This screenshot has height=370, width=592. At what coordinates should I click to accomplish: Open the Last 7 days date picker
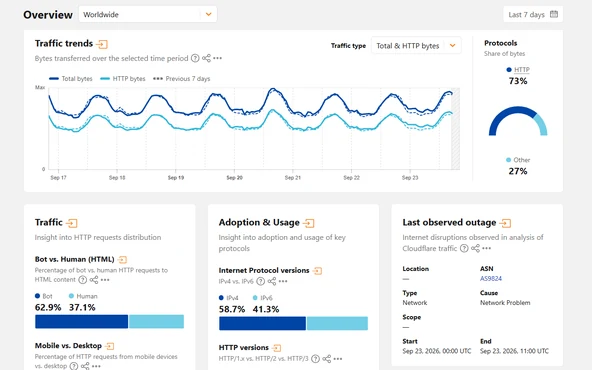[x=533, y=14]
